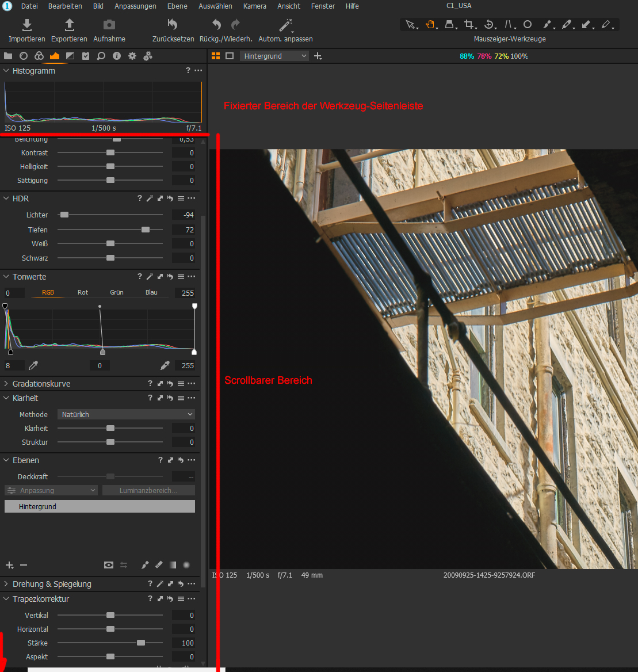Click the Autom. anpassen magic wand
The width and height of the screenshot is (638, 672).
point(285,25)
